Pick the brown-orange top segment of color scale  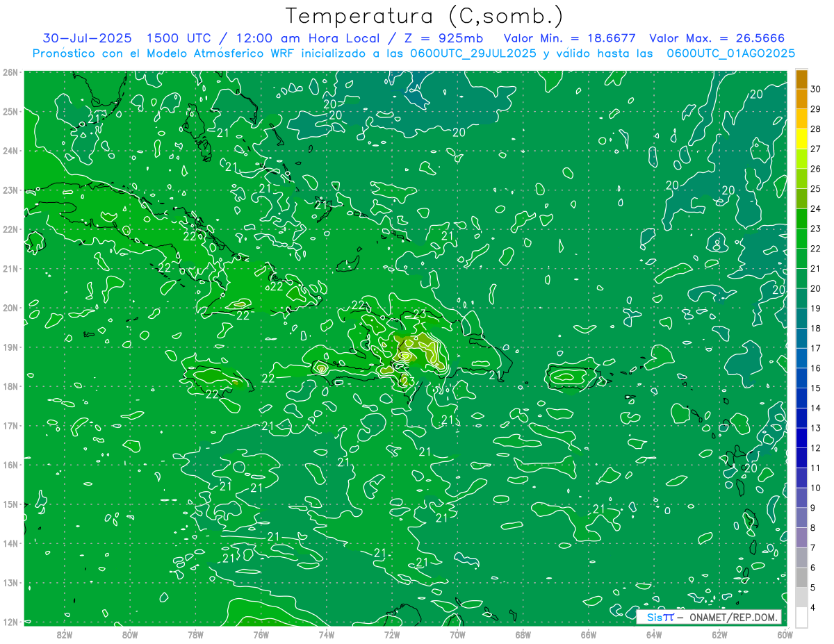click(801, 79)
